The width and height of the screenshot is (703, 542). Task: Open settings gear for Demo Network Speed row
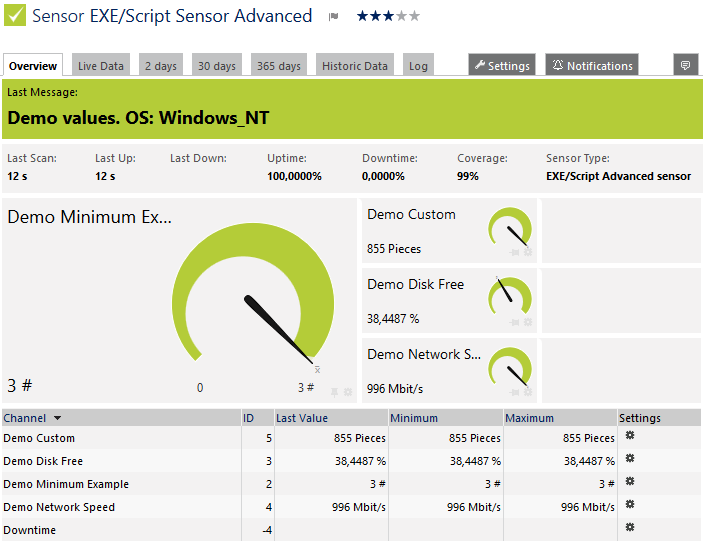point(630,504)
